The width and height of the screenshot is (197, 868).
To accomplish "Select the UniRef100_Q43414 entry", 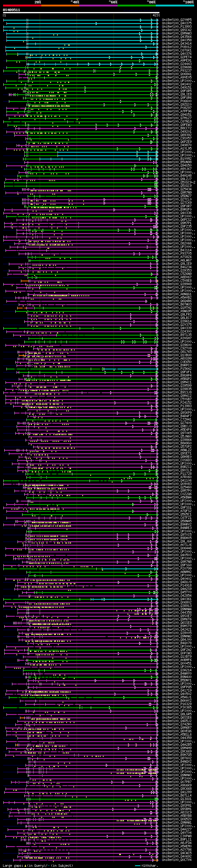I will click(177, 44).
